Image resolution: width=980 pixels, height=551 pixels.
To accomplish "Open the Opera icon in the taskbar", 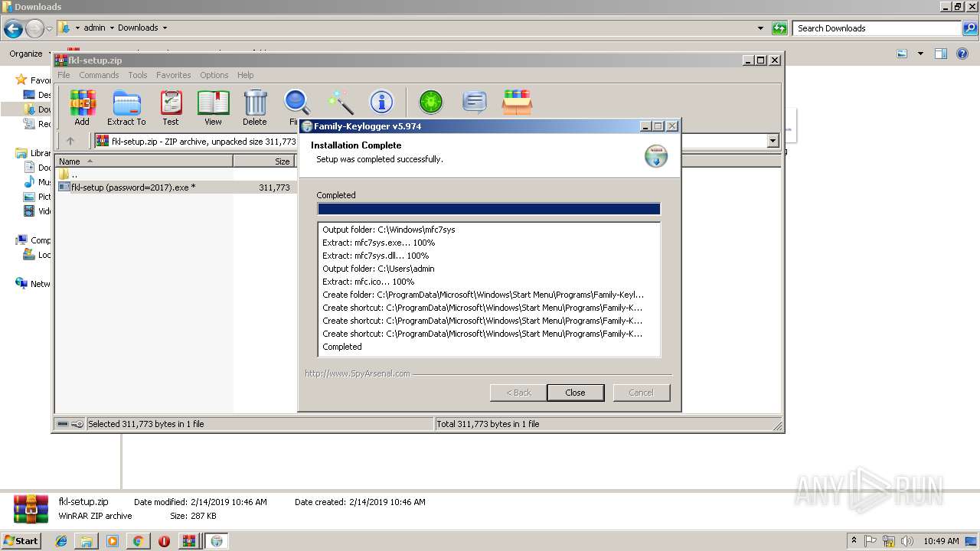I will [x=164, y=541].
